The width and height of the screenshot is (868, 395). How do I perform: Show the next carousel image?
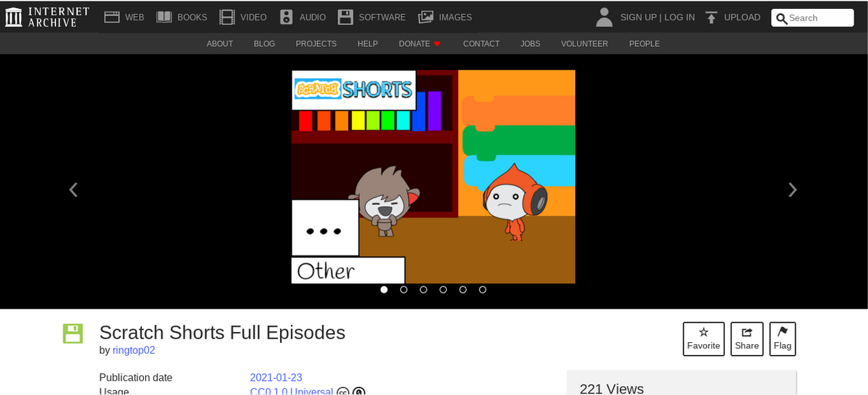point(792,190)
